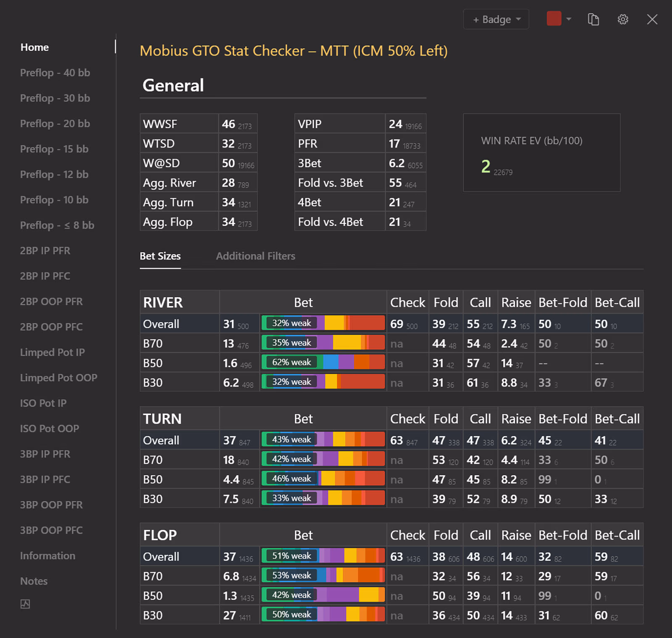Image resolution: width=672 pixels, height=638 pixels.
Task: Select Limped Pot OOP in sidebar
Action: pos(58,378)
